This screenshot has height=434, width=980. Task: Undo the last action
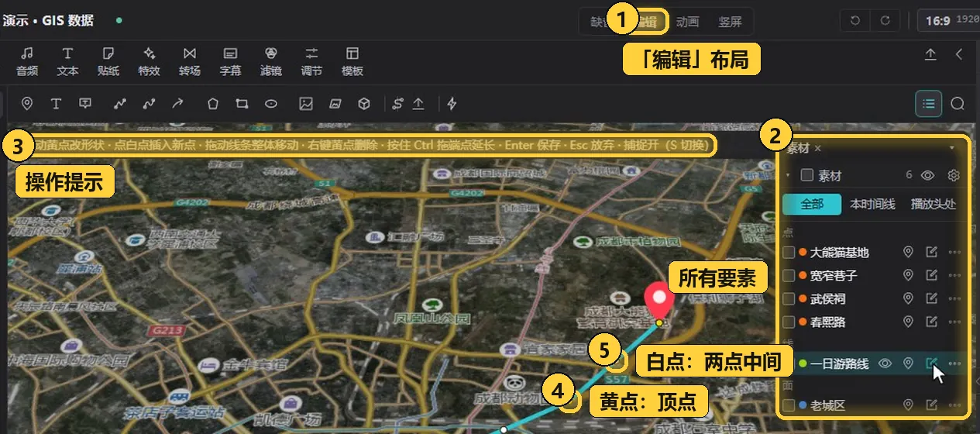[x=855, y=21]
